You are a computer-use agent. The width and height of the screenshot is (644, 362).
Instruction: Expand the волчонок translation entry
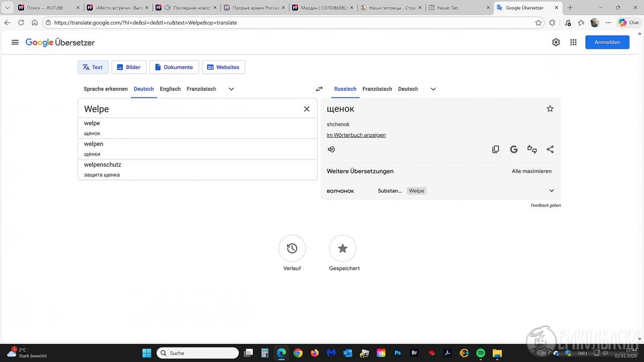point(551,191)
